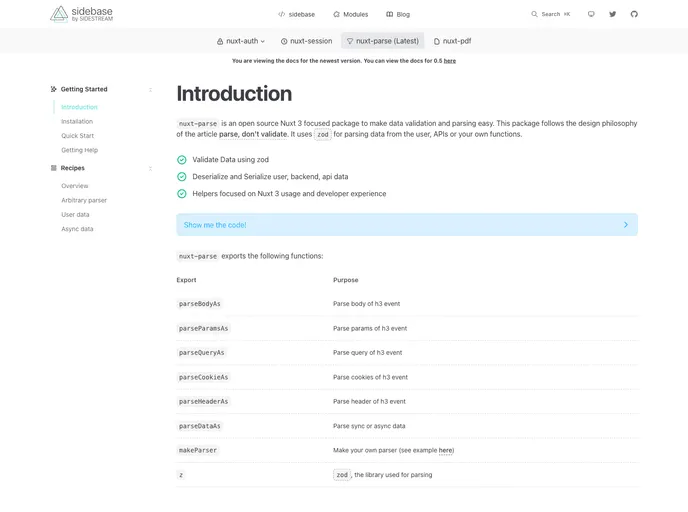Click the checkmark icon beside Helpers focused
688x512 pixels.
tap(182, 194)
